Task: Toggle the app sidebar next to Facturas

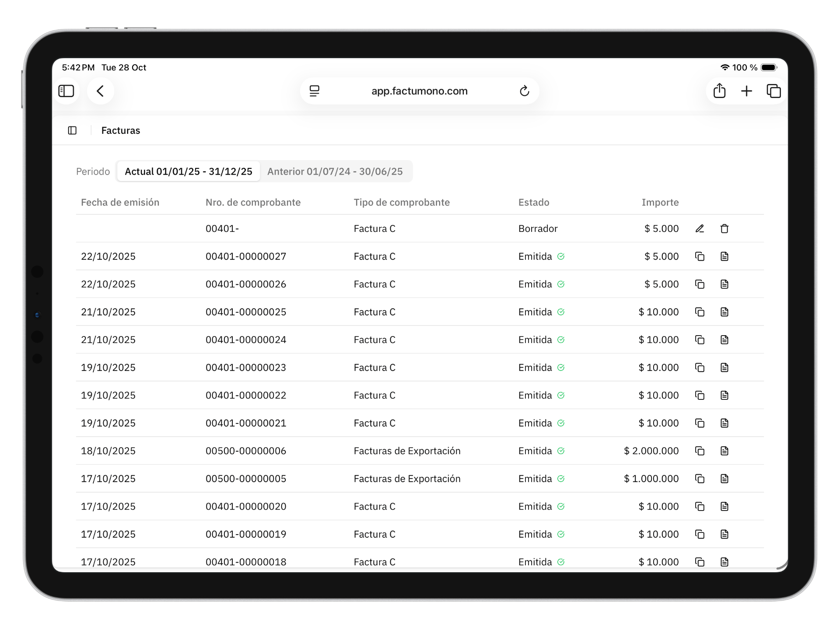Action: coord(73,130)
